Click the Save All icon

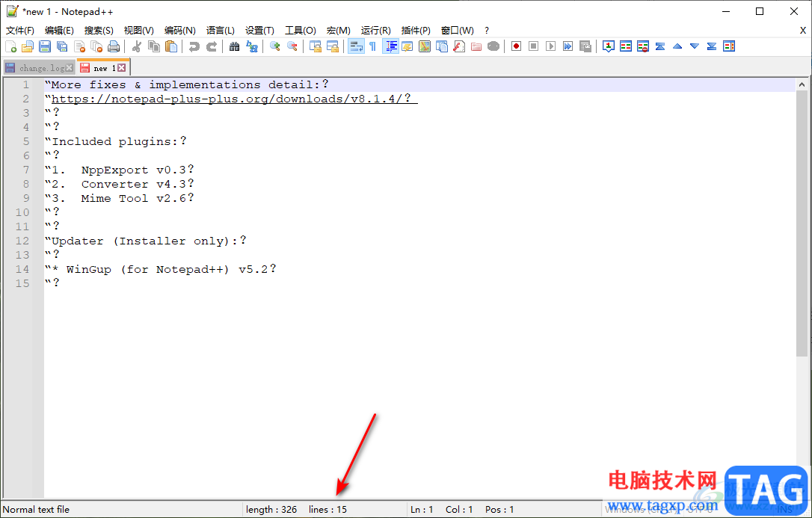[x=62, y=46]
